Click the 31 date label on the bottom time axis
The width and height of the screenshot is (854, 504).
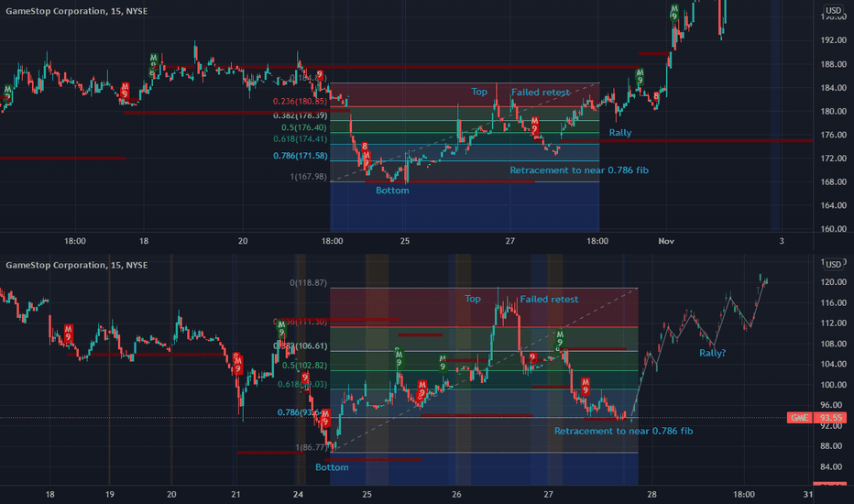pos(807,495)
